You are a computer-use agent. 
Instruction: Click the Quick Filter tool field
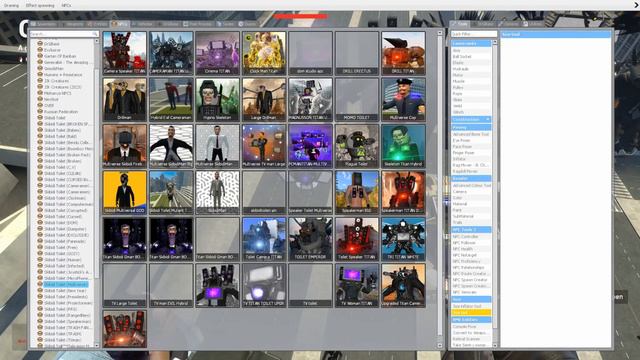pos(474,34)
